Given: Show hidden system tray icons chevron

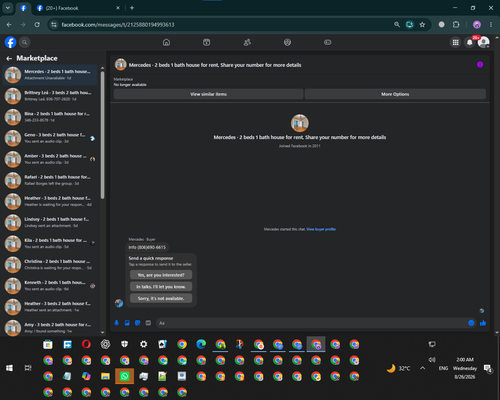Looking at the screenshot, I should click(422, 368).
